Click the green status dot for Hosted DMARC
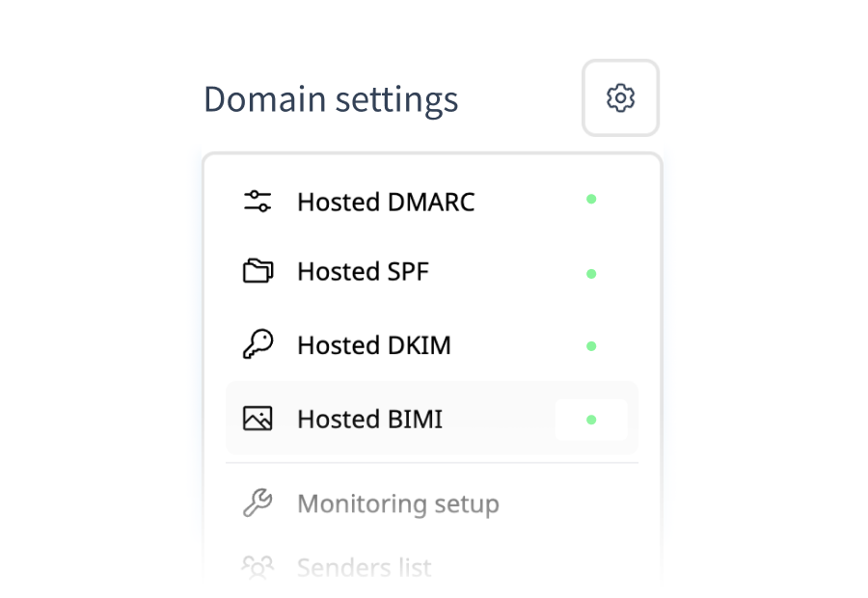The width and height of the screenshot is (868, 598). pyautogui.click(x=591, y=199)
